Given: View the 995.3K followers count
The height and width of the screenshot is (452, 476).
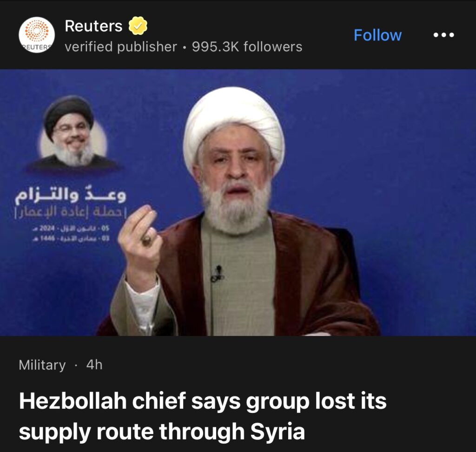Looking at the screenshot, I should click(247, 47).
